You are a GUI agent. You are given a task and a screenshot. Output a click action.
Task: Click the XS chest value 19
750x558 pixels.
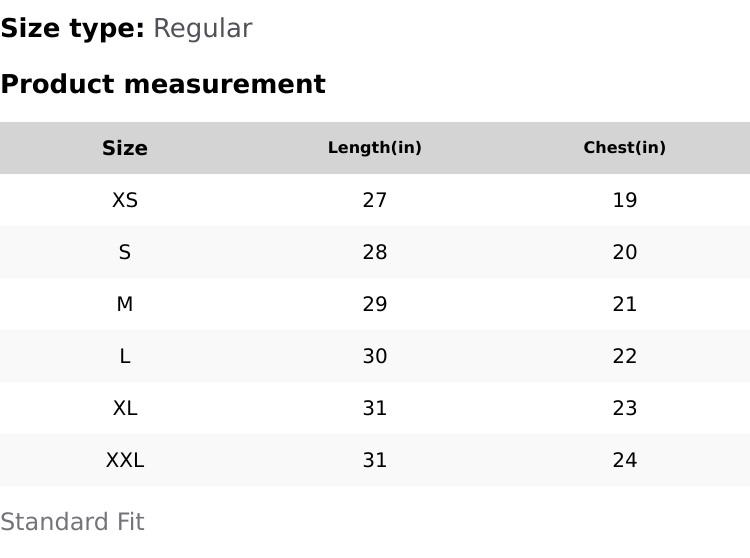coord(625,200)
